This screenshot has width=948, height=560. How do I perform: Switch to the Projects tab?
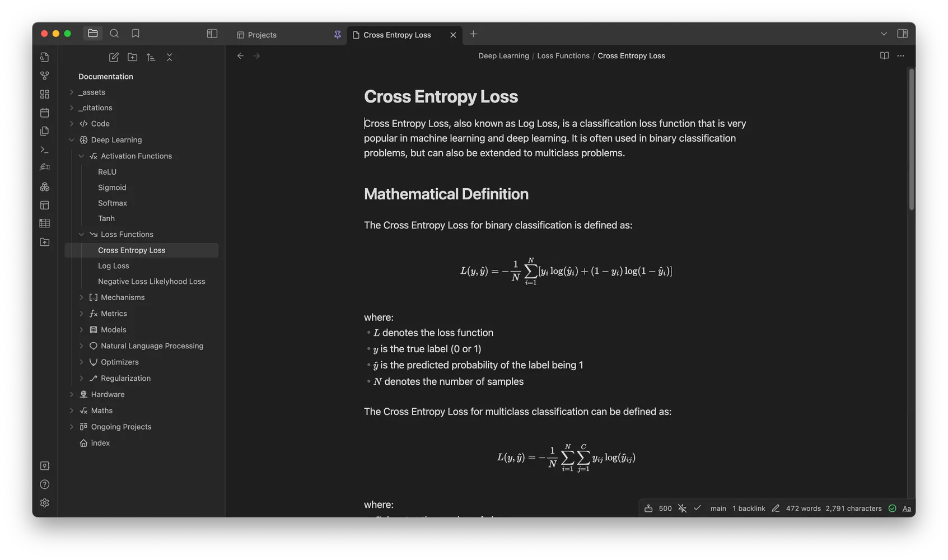(262, 35)
